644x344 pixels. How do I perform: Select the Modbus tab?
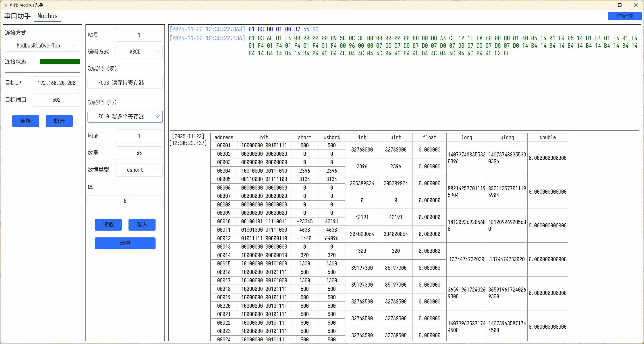[x=47, y=16]
